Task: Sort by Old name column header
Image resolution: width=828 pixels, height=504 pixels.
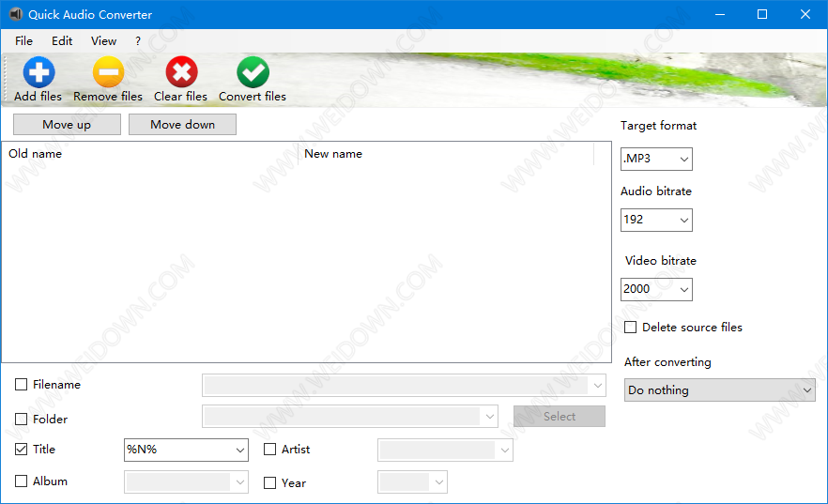Action: (150, 154)
